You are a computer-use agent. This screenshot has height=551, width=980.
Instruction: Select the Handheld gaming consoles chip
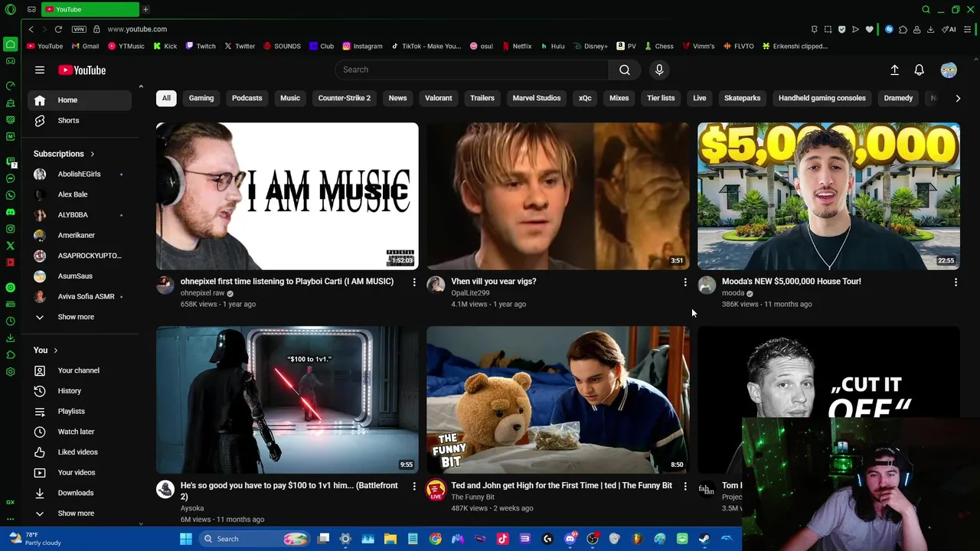[x=822, y=98]
